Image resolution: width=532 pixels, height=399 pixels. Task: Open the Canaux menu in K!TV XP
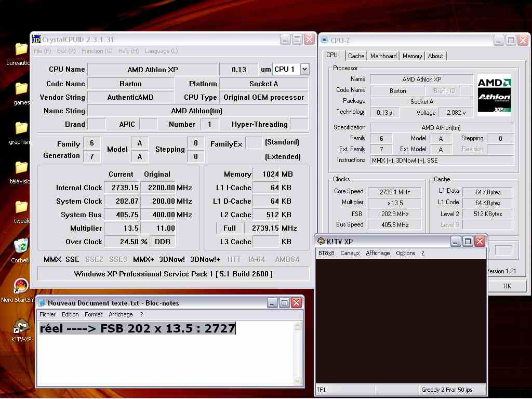tap(350, 253)
